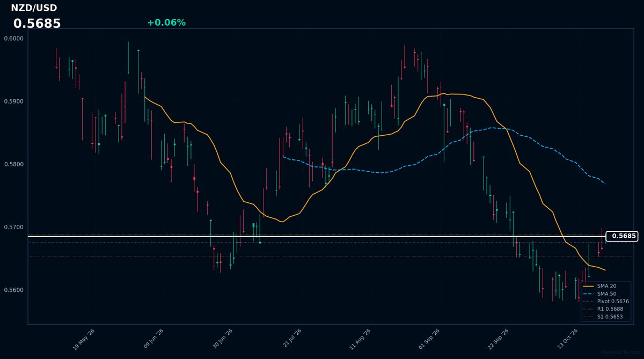Click the 01 Sep '26 date label
The width and height of the screenshot is (644, 359).
coord(429,340)
